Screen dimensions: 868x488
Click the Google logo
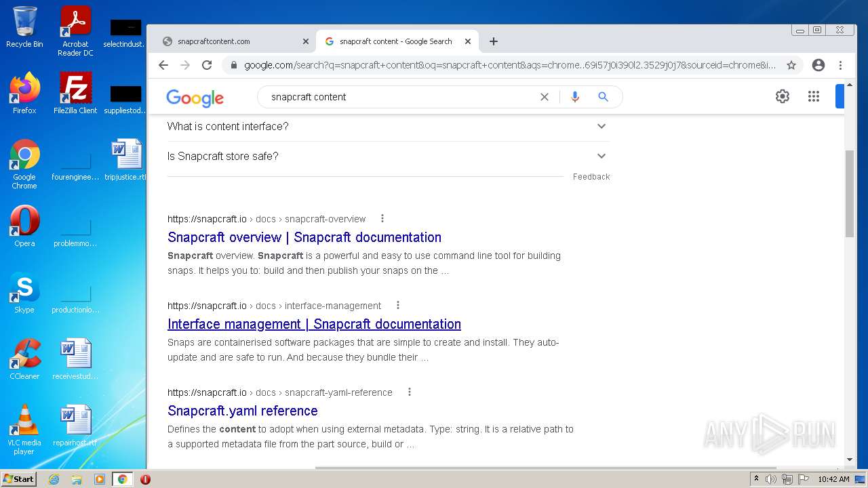[195, 98]
